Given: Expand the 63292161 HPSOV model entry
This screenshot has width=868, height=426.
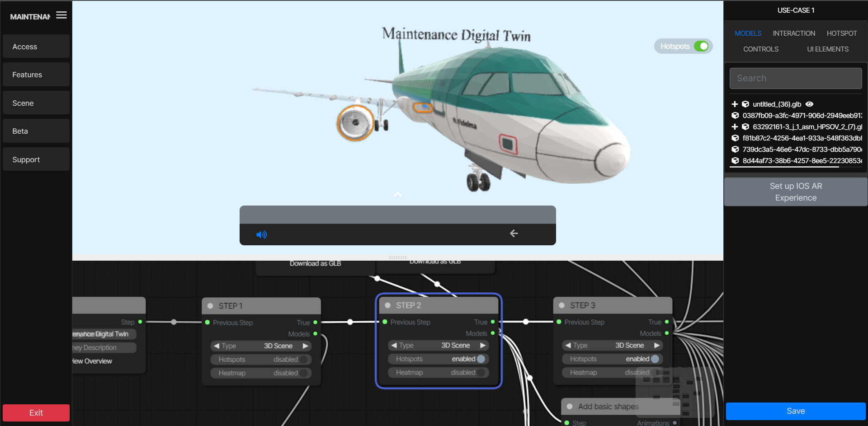Looking at the screenshot, I should 735,127.
